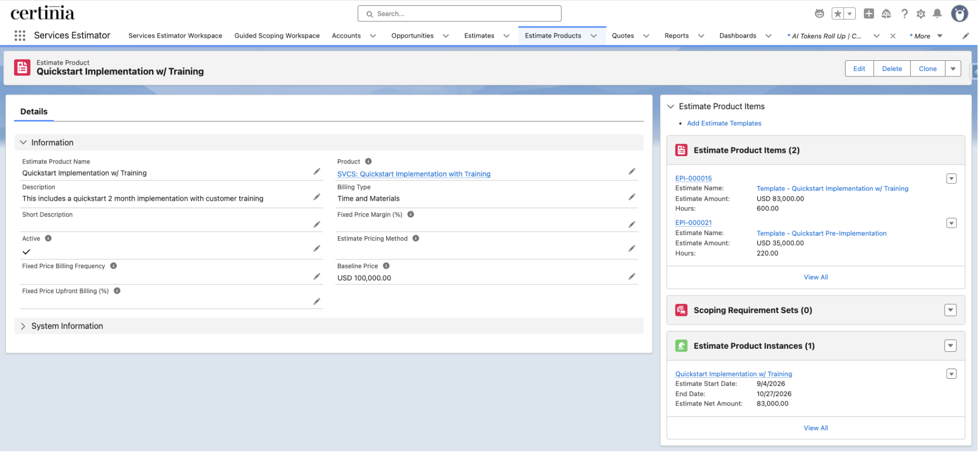
Task: Show help info for Baseline Price
Action: click(x=386, y=266)
